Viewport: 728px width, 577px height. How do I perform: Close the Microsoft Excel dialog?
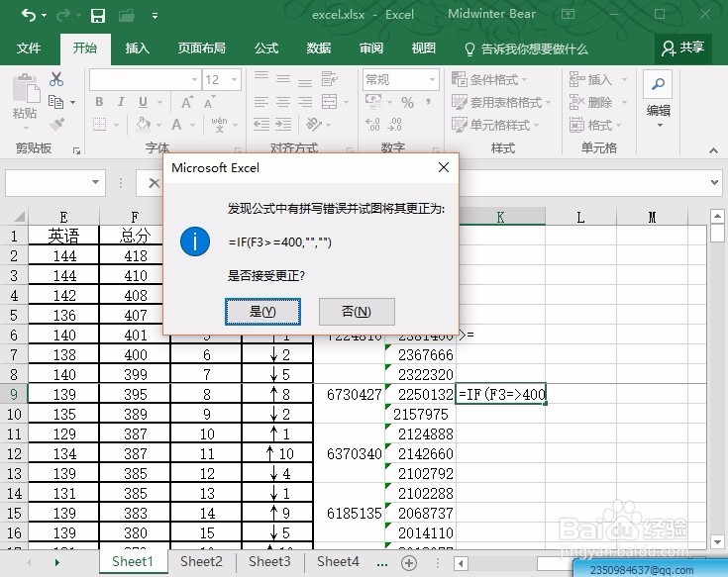coord(444,167)
